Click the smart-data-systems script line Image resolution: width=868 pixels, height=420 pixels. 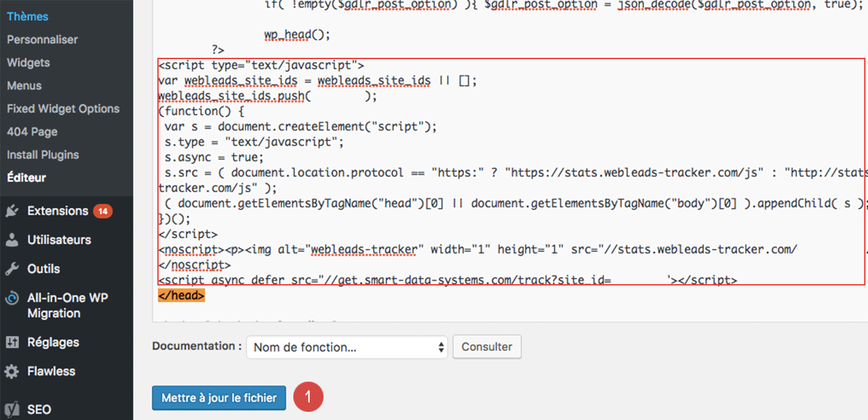click(448, 280)
